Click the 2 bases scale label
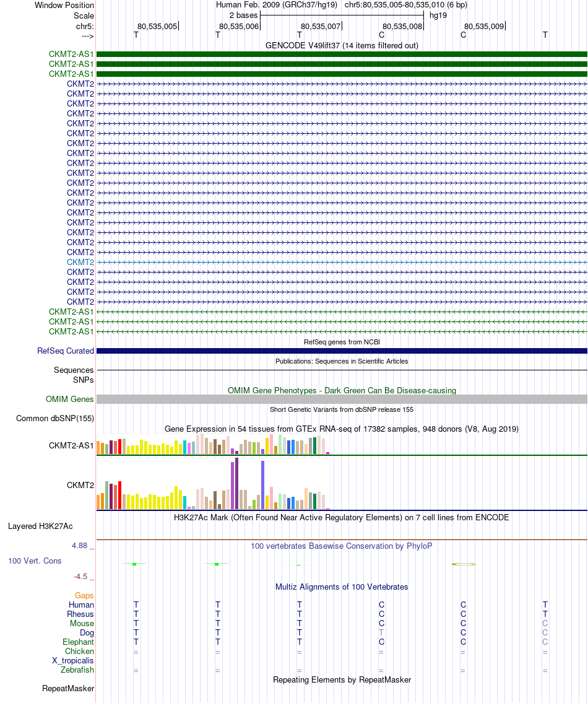 click(243, 15)
